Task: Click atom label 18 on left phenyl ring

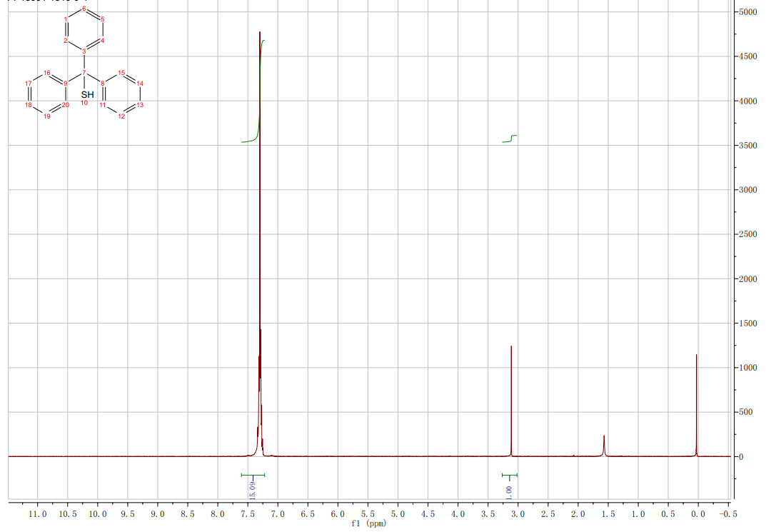Action: (x=28, y=105)
